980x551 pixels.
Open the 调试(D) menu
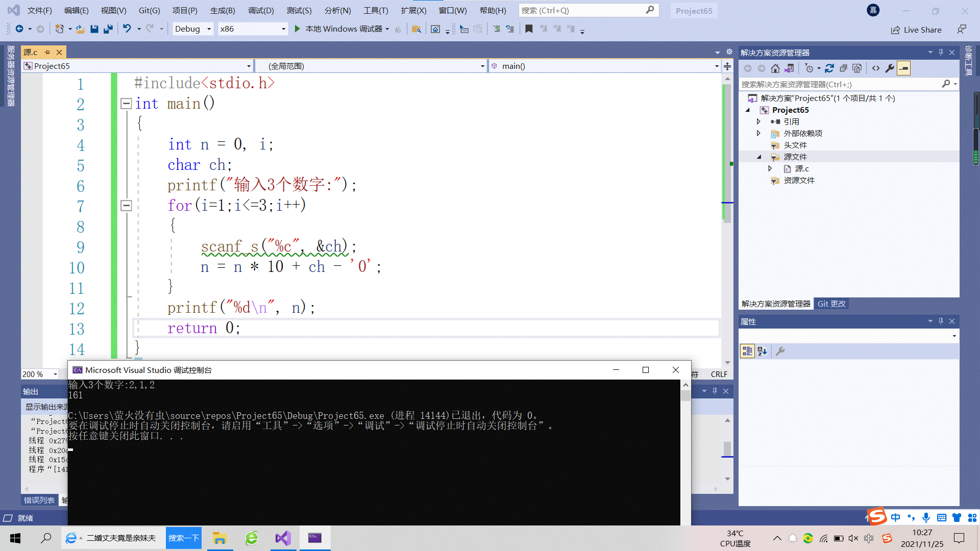click(x=261, y=10)
